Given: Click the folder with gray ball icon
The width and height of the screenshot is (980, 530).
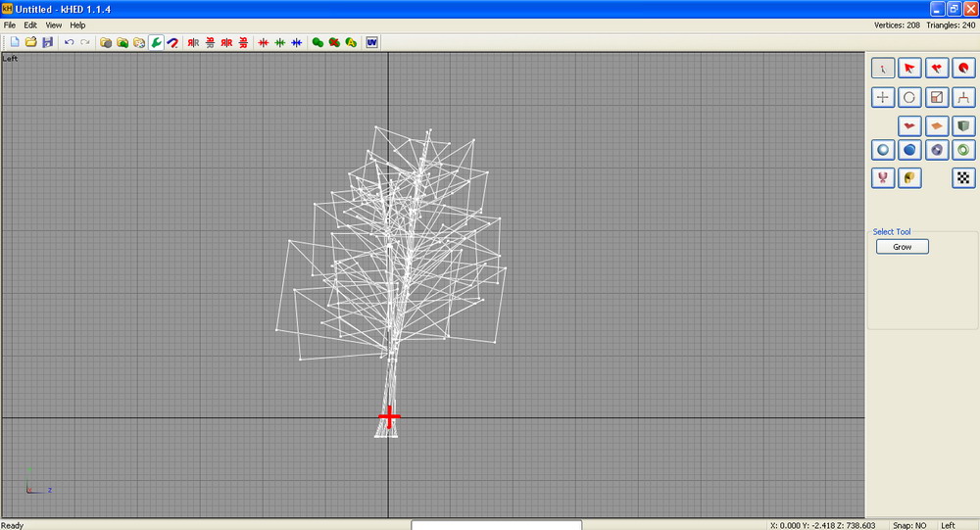Looking at the screenshot, I should click(106, 42).
